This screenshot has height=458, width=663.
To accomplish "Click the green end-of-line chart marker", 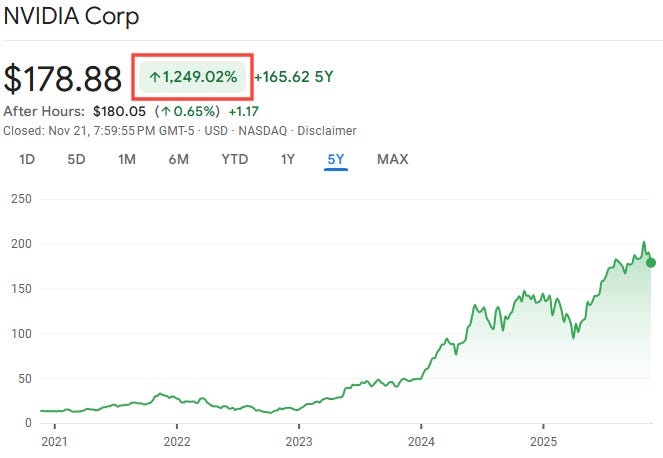I will pyautogui.click(x=651, y=263).
